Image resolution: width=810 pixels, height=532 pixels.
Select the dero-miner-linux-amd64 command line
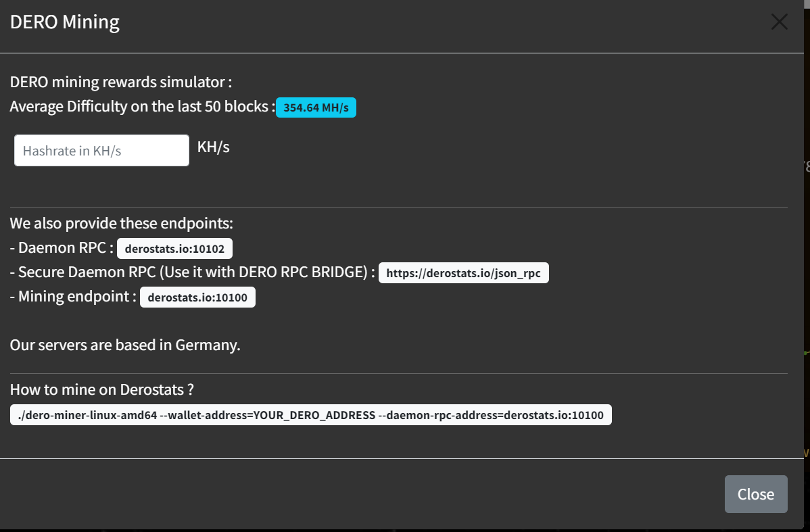click(310, 415)
